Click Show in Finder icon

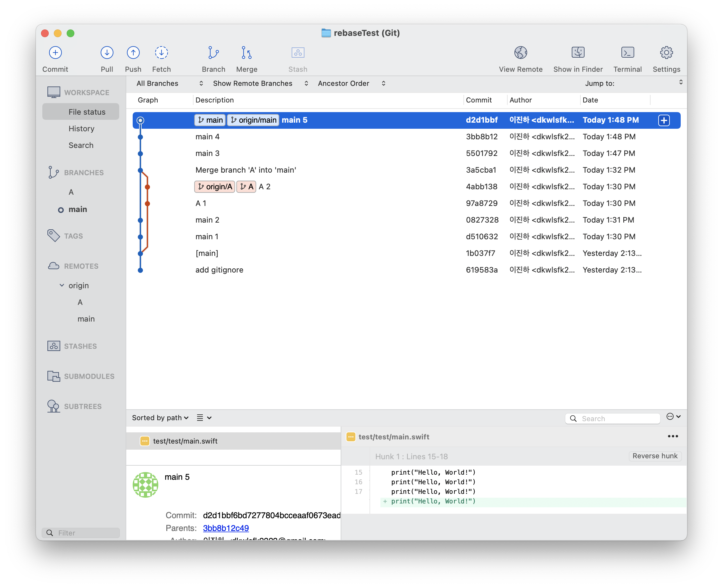(x=578, y=53)
